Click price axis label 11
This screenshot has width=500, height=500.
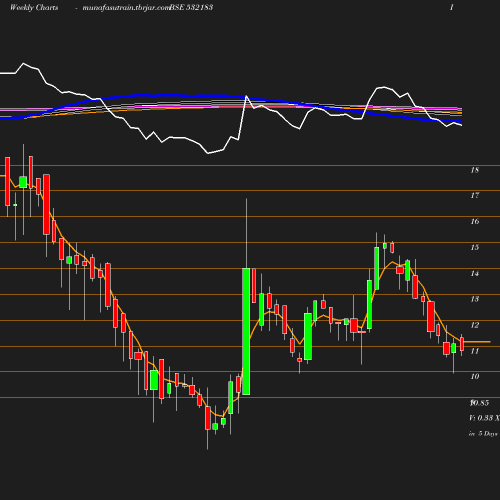tap(475, 351)
